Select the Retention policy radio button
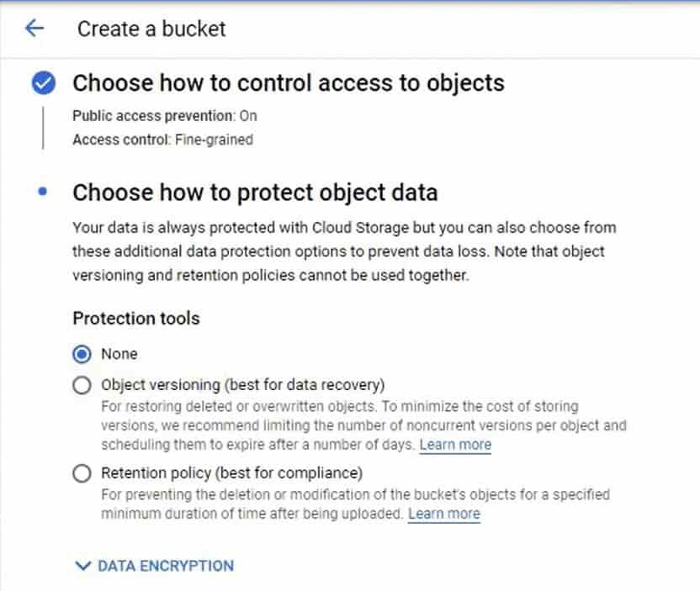 coord(82,473)
